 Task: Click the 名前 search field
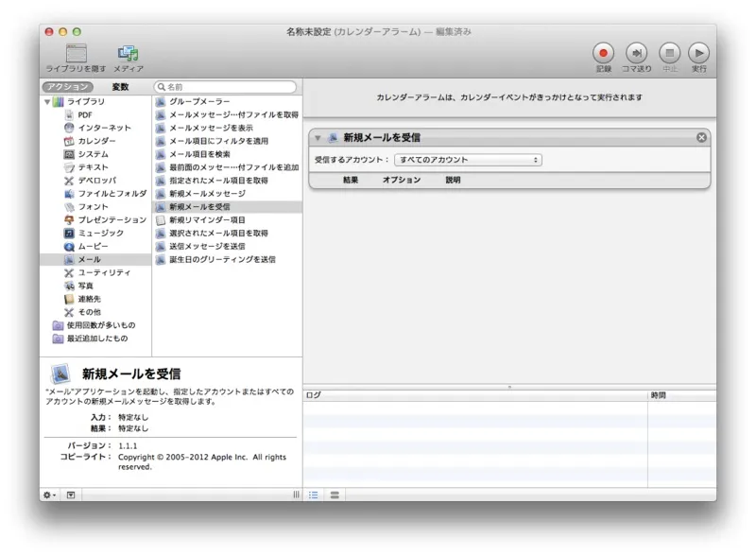(x=227, y=87)
